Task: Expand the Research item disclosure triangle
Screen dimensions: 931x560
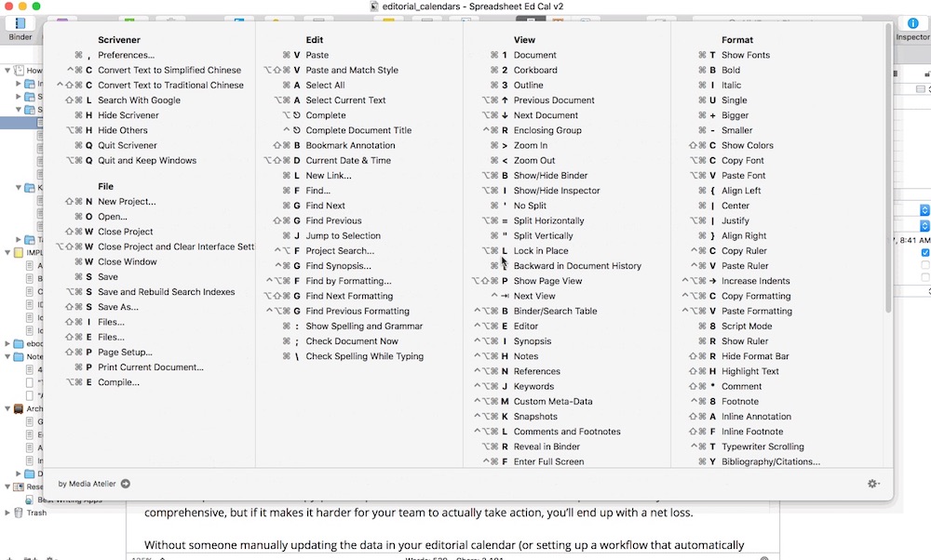Action: (7, 487)
